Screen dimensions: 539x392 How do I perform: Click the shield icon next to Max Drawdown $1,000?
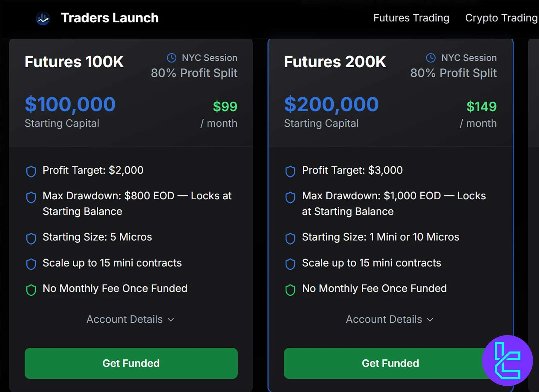[290, 197]
